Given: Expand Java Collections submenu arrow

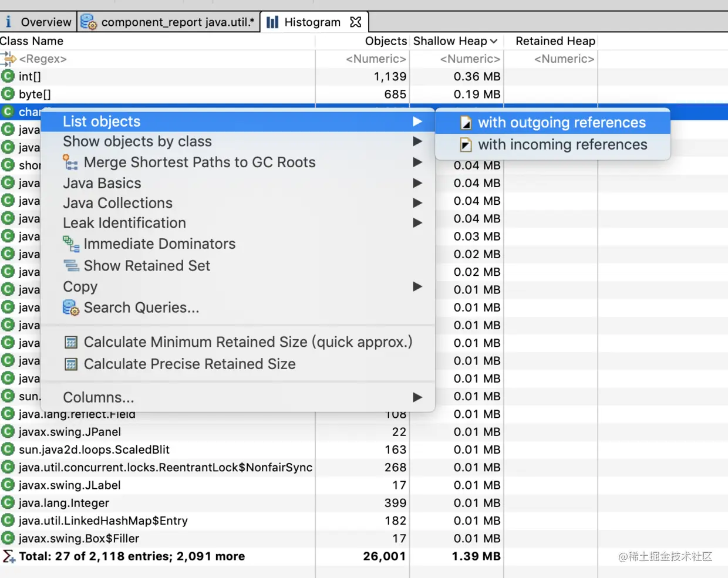Looking at the screenshot, I should [x=417, y=203].
